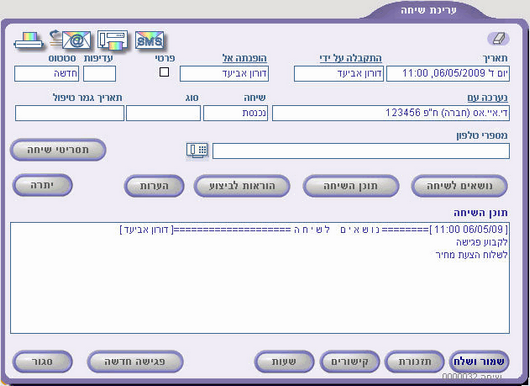Screen dimensions: 530x386
Task: Click the הופנתה אל link
Action: 244,58
